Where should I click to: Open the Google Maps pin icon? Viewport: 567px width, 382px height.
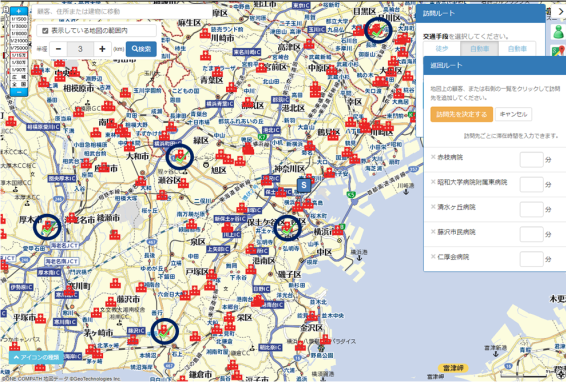(x=558, y=51)
